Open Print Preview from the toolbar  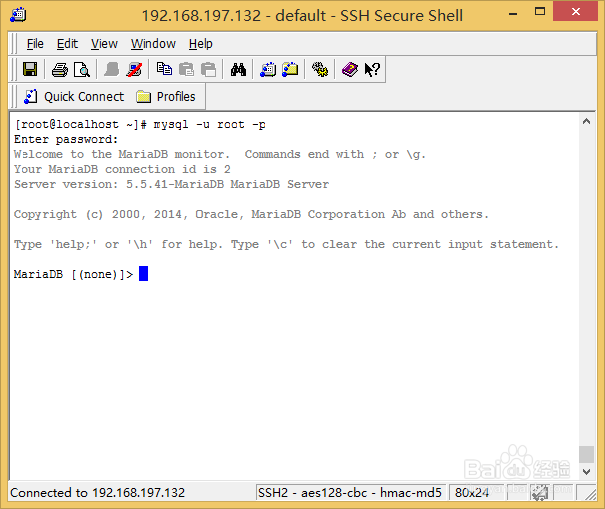82,70
